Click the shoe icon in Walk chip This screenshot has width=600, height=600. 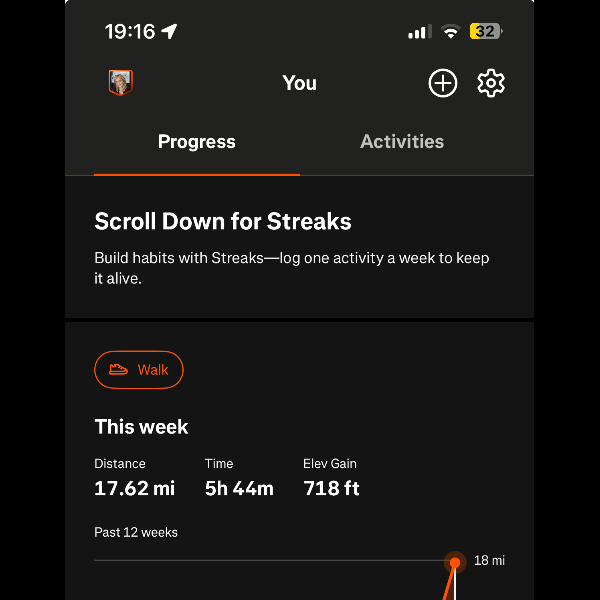tap(119, 370)
